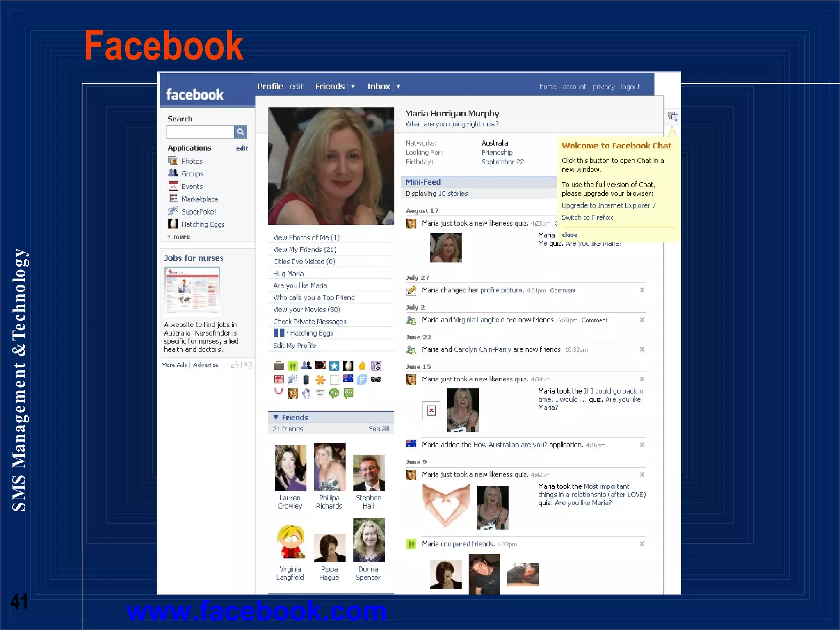Viewport: 840px width, 630px height.
Task: Click Edit My Profile link
Action: [294, 345]
